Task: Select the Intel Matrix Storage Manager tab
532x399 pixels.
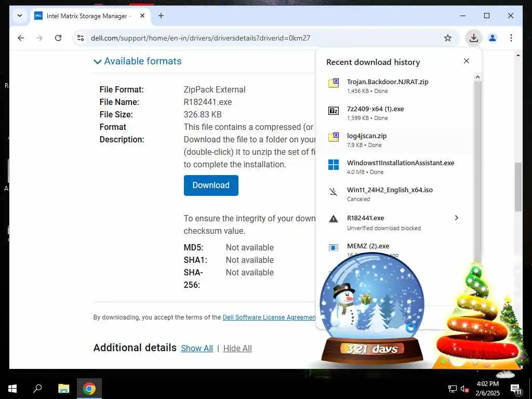Action: 90,16
